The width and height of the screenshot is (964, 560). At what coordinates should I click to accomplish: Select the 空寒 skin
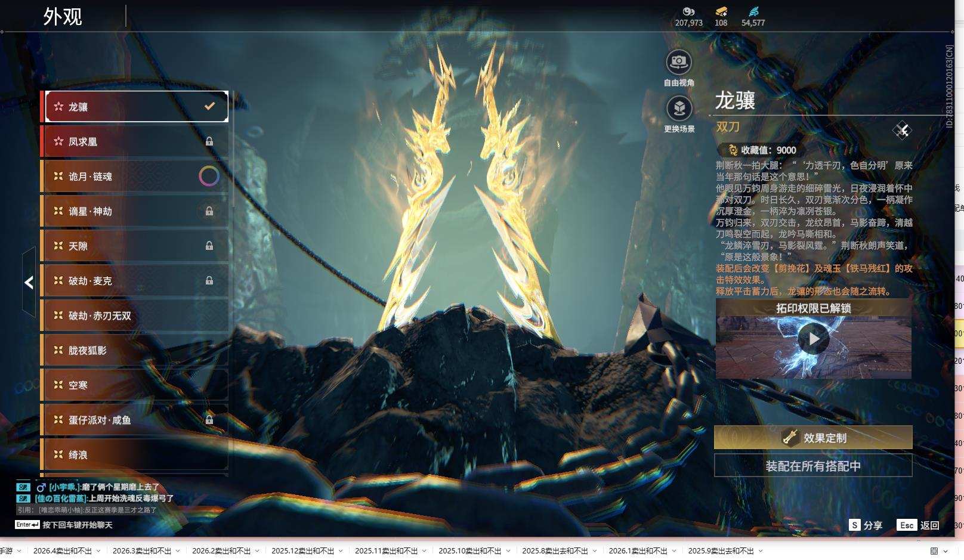click(135, 385)
